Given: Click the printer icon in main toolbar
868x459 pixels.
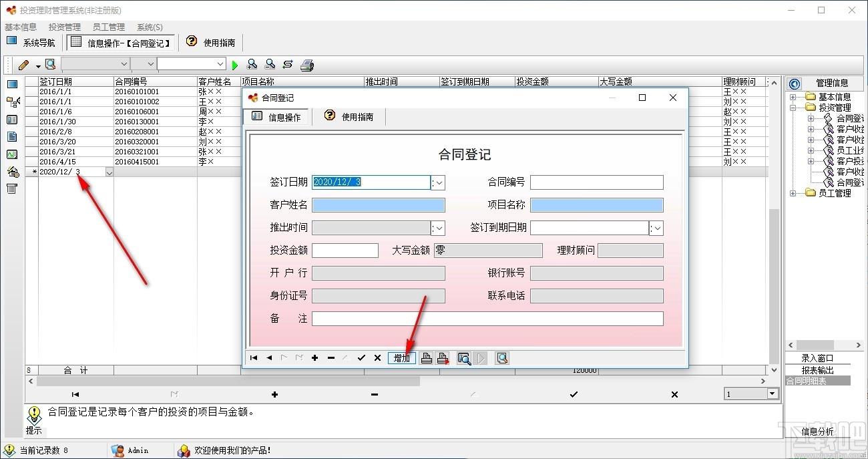Looking at the screenshot, I should 306,65.
